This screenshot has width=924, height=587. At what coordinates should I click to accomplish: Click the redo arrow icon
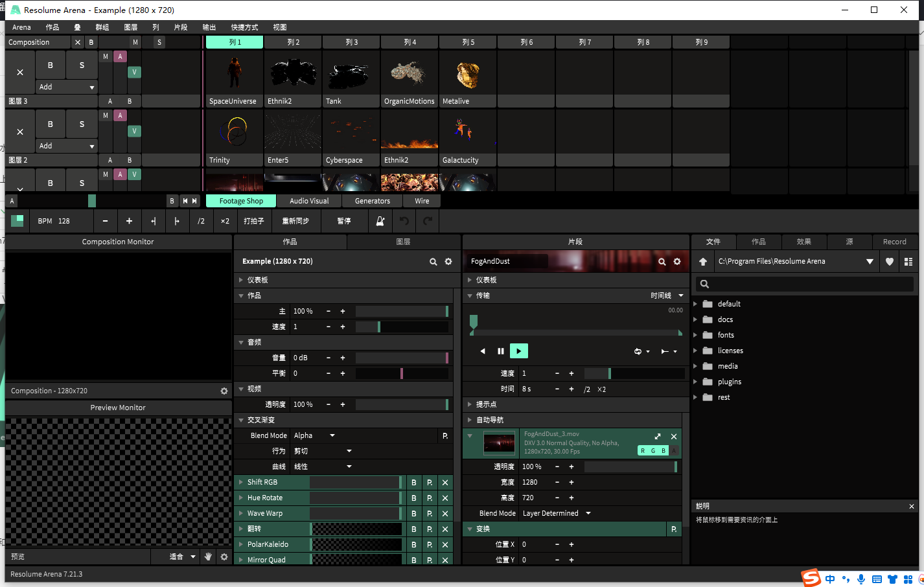(x=428, y=221)
